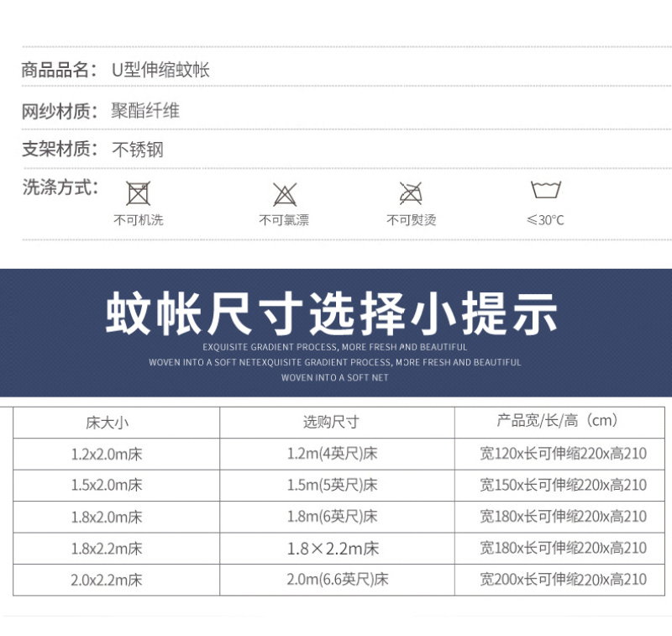
Task: Click the 不可氯漂 no bleach triangle icon
Action: pos(285,194)
